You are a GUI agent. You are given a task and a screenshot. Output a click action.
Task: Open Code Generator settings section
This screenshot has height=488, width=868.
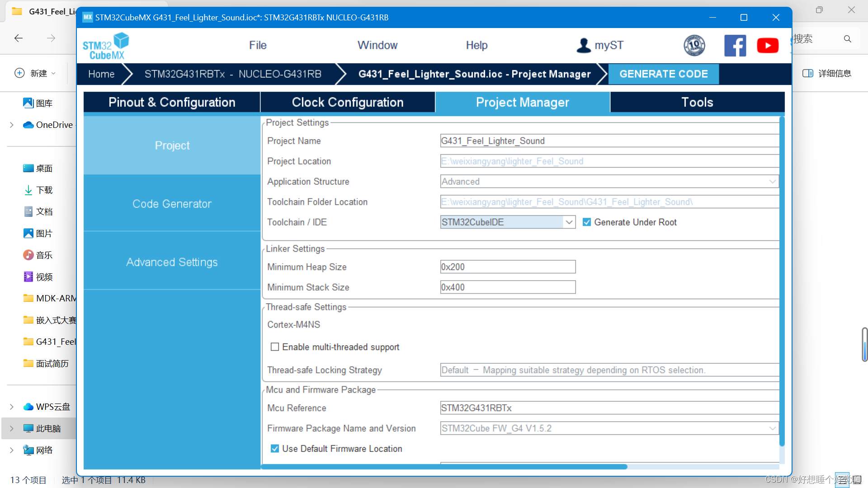pos(172,204)
